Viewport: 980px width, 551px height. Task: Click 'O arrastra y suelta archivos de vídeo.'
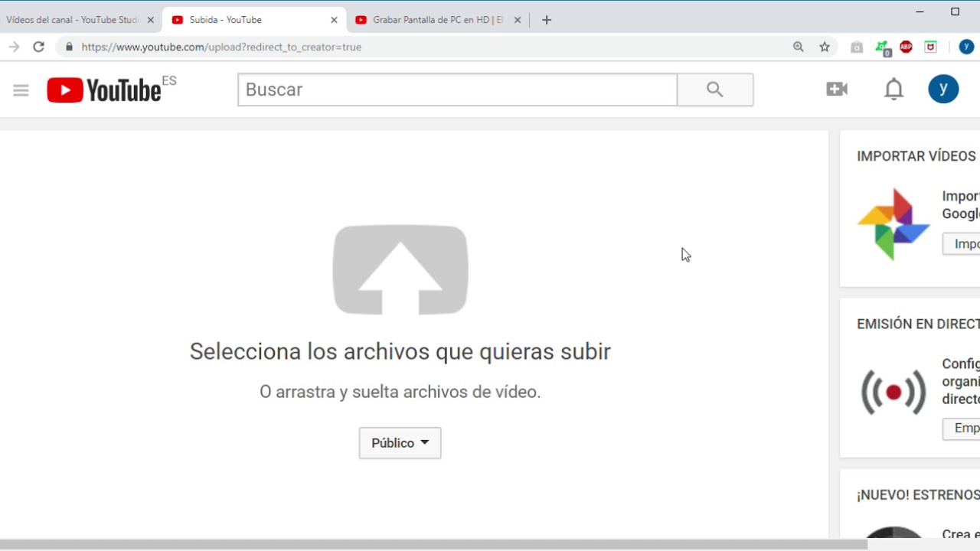pos(400,392)
